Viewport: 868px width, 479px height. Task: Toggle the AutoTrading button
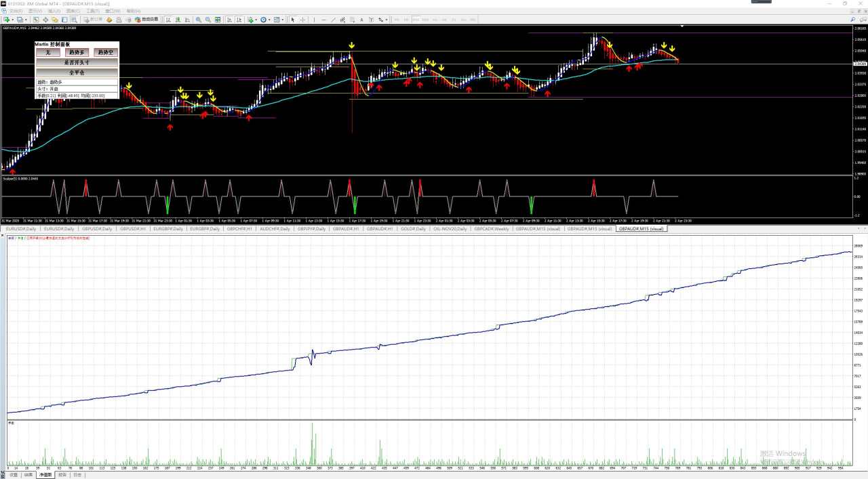148,20
